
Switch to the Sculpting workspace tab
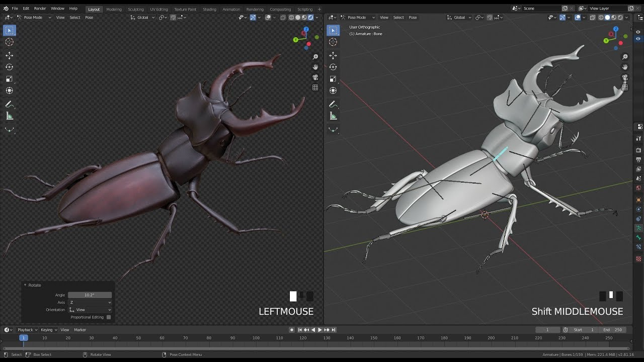[x=135, y=9]
